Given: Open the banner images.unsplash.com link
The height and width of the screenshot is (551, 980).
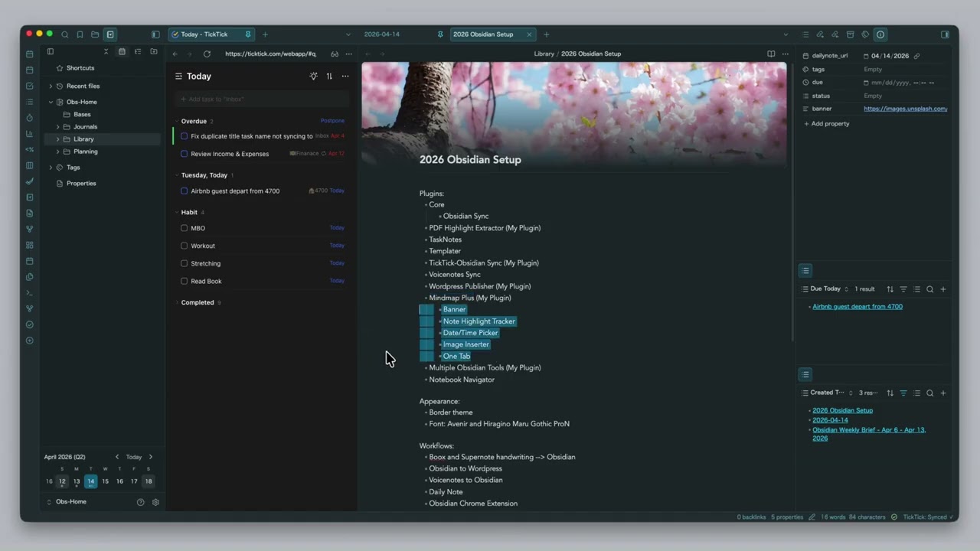Looking at the screenshot, I should [x=906, y=109].
